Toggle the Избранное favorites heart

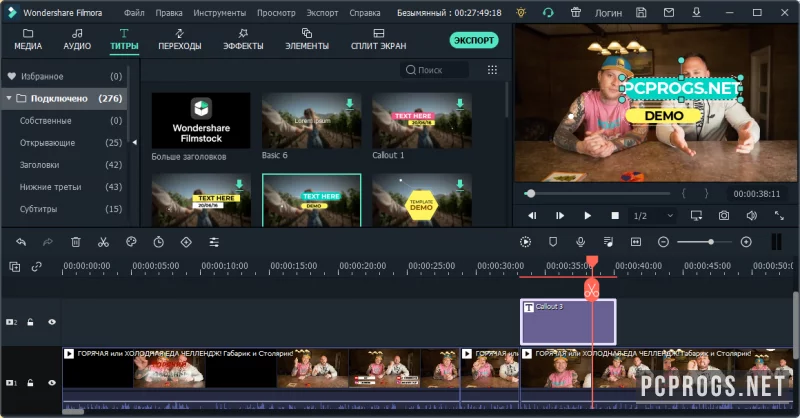coord(12,76)
